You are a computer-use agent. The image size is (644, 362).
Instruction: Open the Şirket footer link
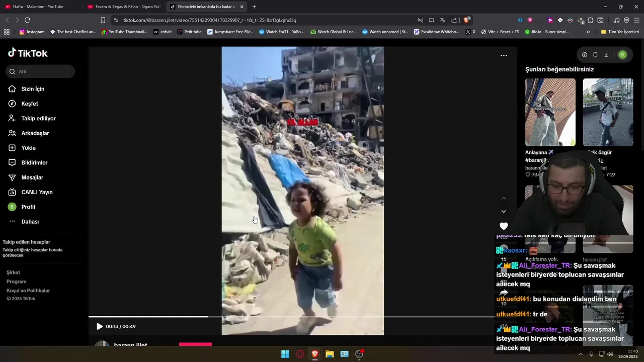[13, 273]
